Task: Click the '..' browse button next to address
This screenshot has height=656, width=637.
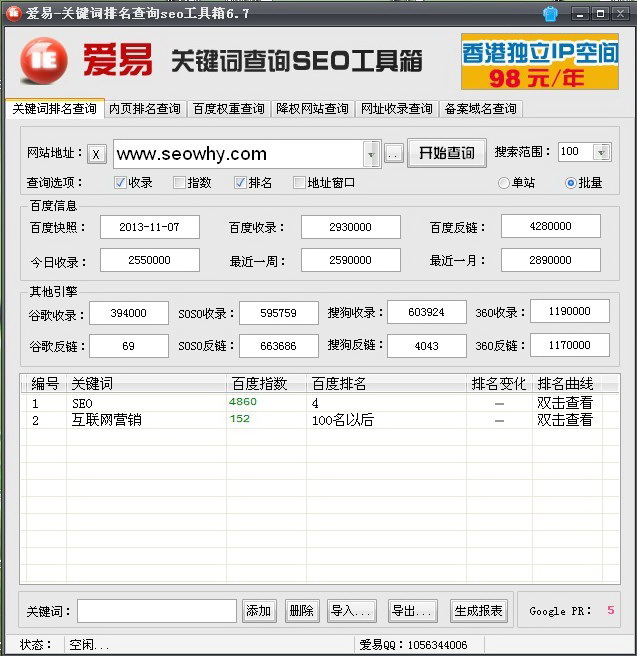Action: tap(393, 154)
